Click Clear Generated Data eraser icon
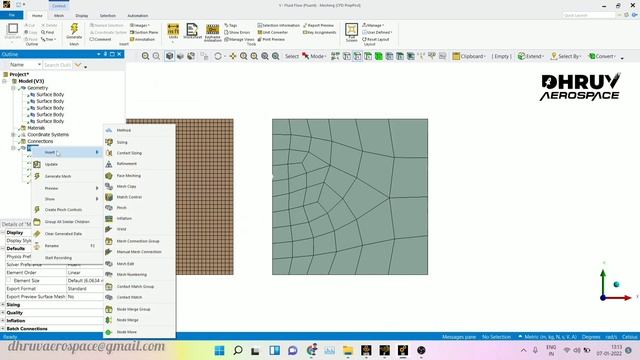Image resolution: width=640 pixels, height=360 pixels. [37, 233]
